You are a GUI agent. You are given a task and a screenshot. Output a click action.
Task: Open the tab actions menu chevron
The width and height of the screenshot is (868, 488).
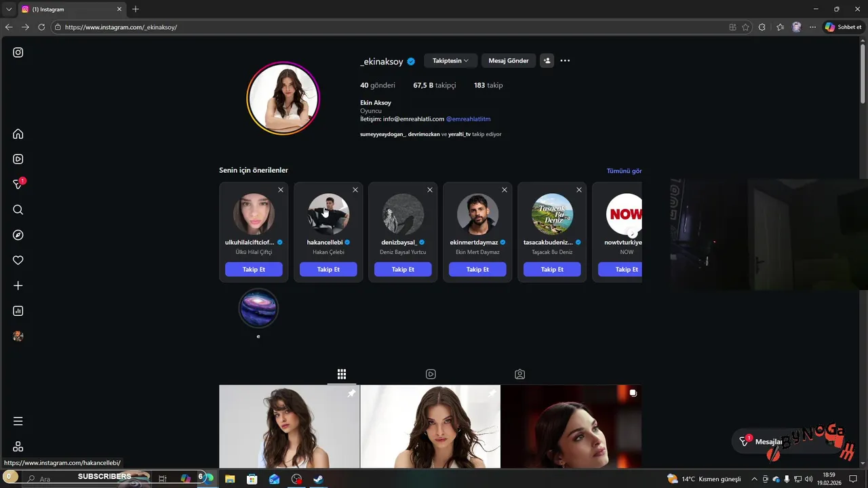point(9,9)
